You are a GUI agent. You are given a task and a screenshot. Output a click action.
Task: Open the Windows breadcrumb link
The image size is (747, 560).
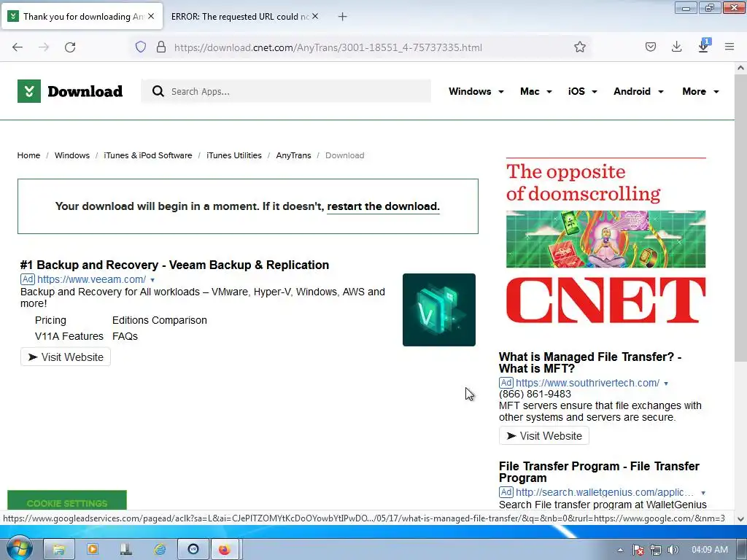point(72,155)
